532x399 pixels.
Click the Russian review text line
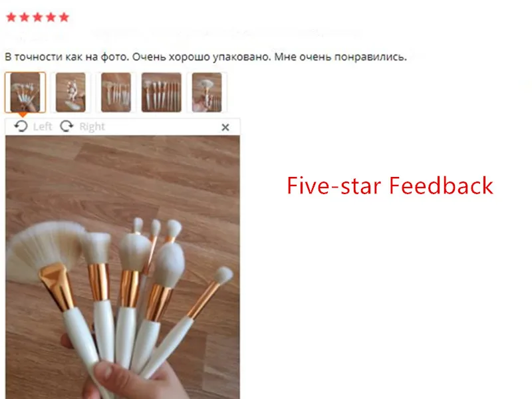click(x=205, y=57)
